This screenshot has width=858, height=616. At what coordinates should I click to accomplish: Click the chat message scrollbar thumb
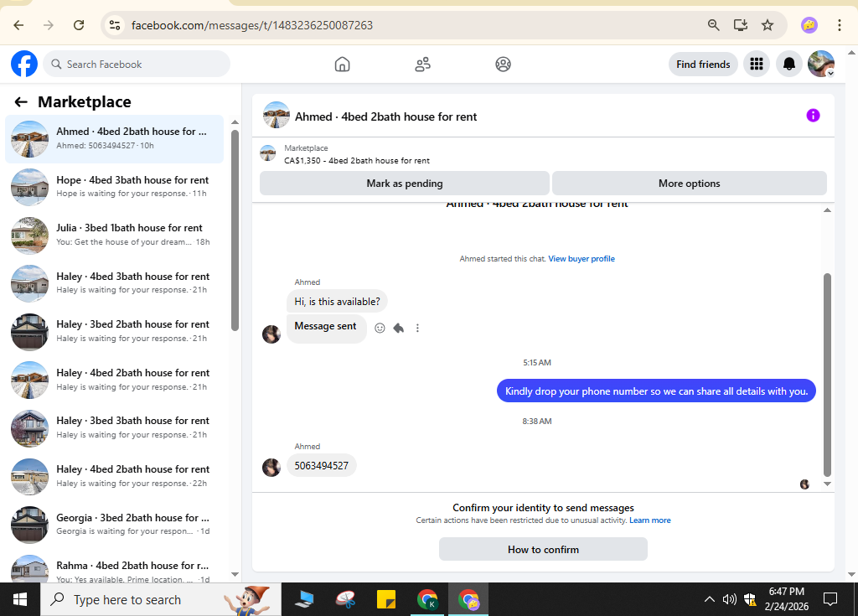(x=827, y=375)
